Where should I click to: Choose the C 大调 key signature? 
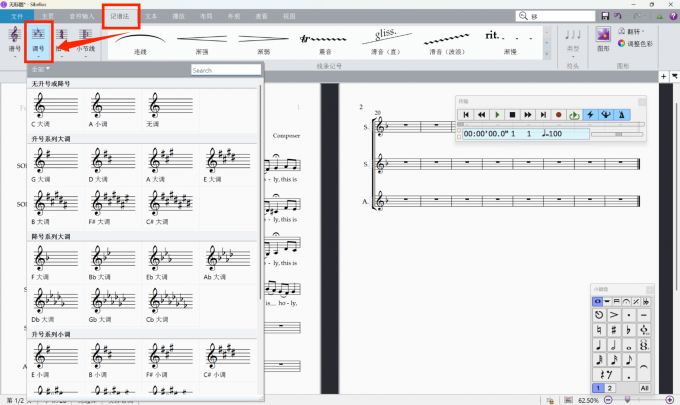click(x=56, y=110)
